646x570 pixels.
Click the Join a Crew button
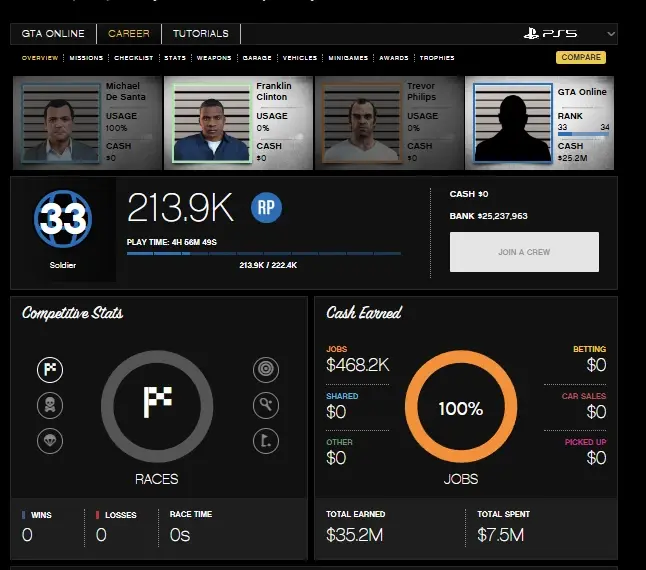click(524, 252)
